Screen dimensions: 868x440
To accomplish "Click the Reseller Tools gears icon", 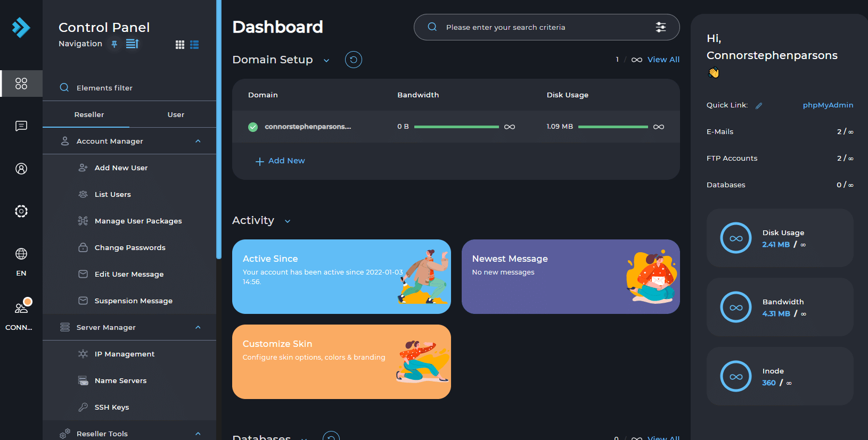I will click(x=65, y=434).
